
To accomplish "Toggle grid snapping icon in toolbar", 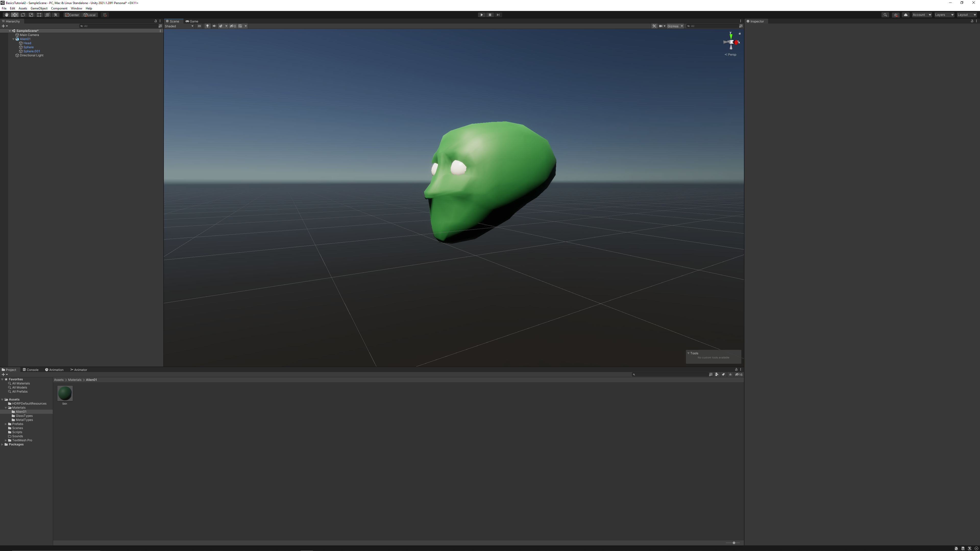I will point(105,15).
